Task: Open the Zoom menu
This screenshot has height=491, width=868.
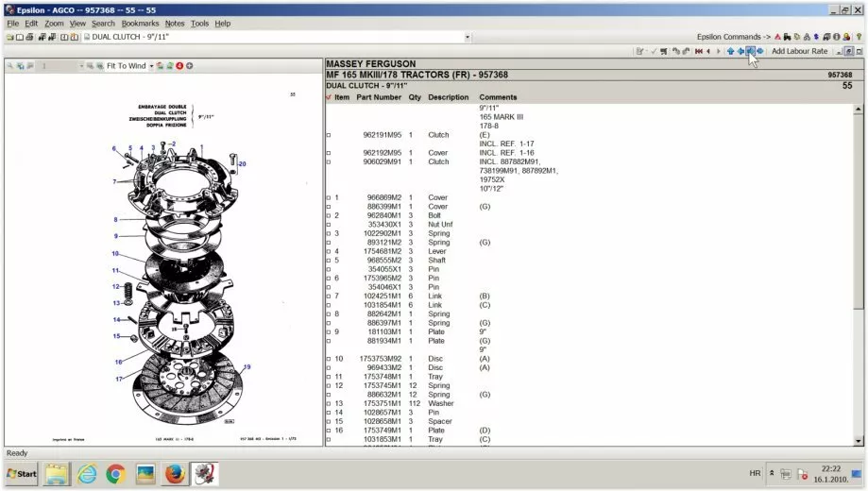Action: coord(54,24)
